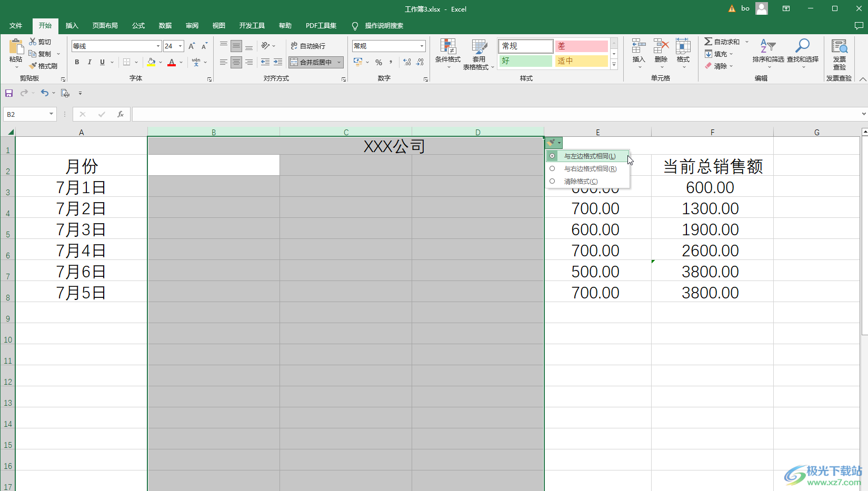This screenshot has height=491, width=868.
Task: Click the decrease decimal icon
Action: coord(420,62)
